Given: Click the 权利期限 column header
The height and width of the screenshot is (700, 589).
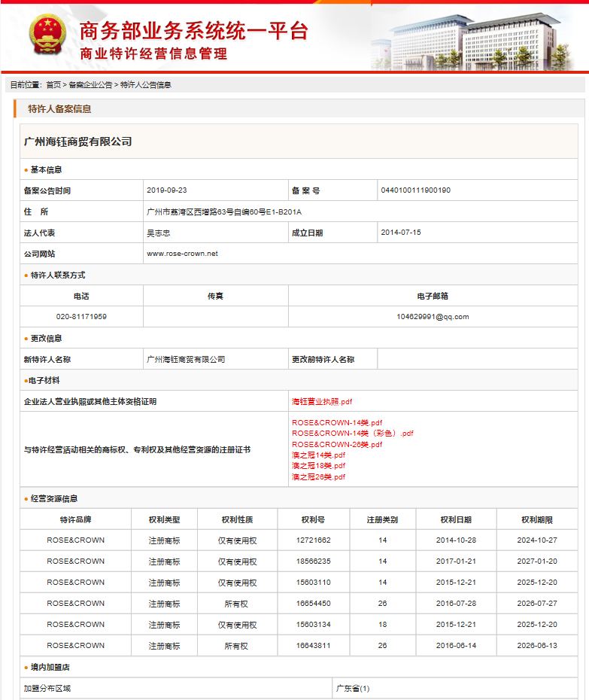Looking at the screenshot, I should (537, 519).
